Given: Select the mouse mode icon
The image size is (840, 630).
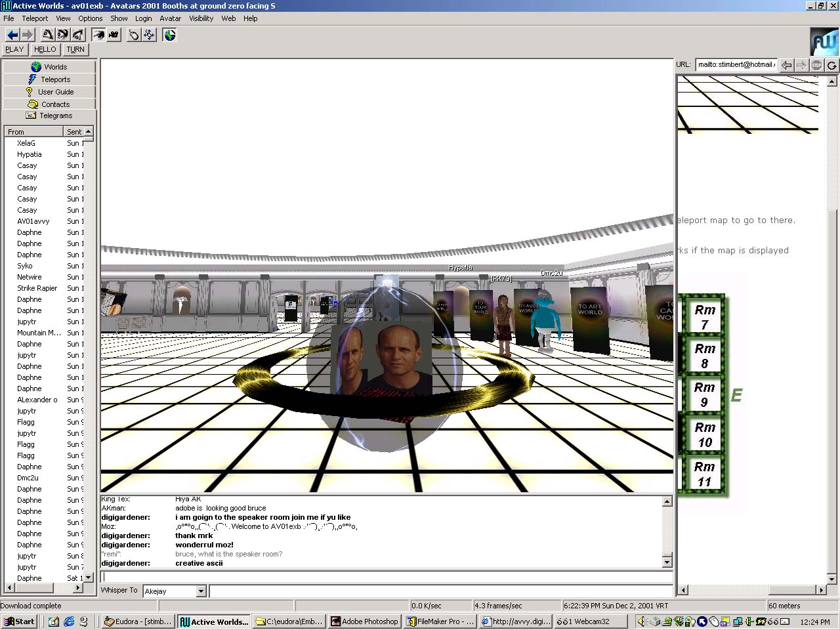Looking at the screenshot, I should [134, 35].
